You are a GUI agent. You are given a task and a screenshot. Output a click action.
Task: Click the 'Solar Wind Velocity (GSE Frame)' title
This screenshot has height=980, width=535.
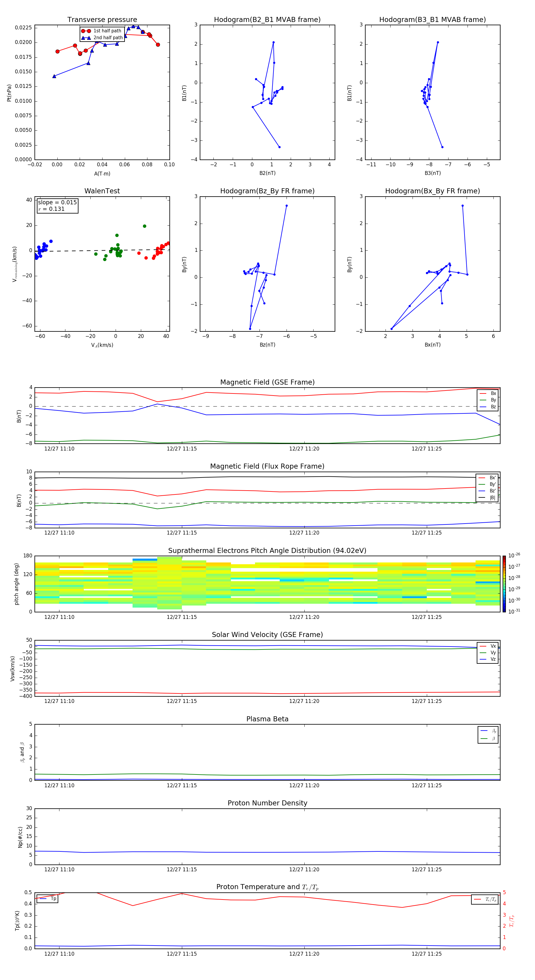pos(267,635)
